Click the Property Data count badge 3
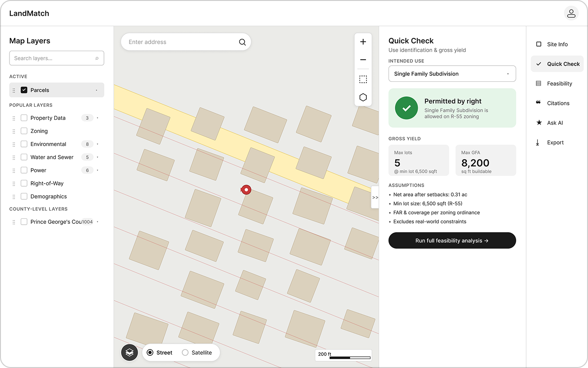Image resolution: width=588 pixels, height=368 pixels. 87,118
